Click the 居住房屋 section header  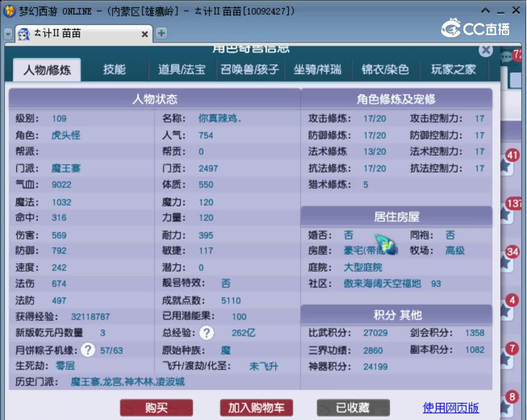click(396, 217)
